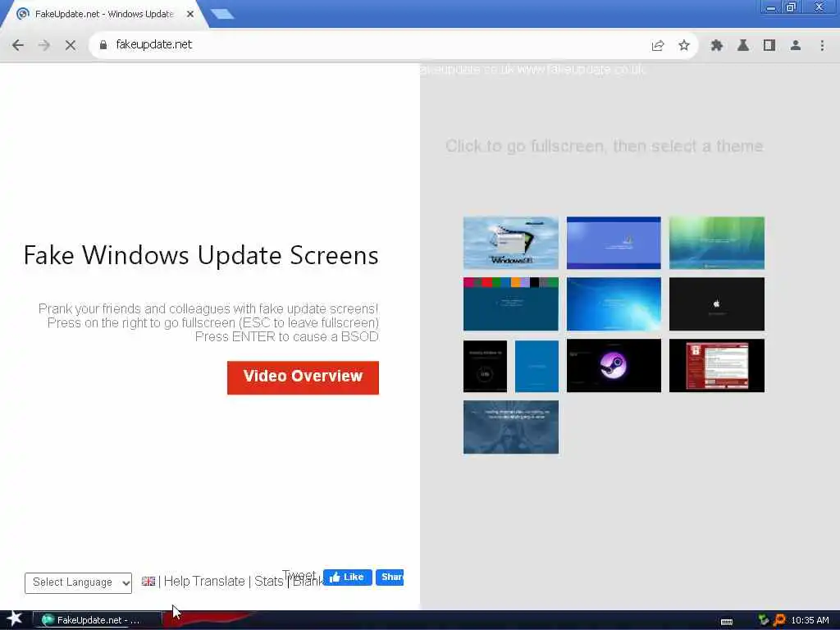Click the address bar showing fakeupdate.net
Viewport: 840px width, 630px height.
pos(375,45)
